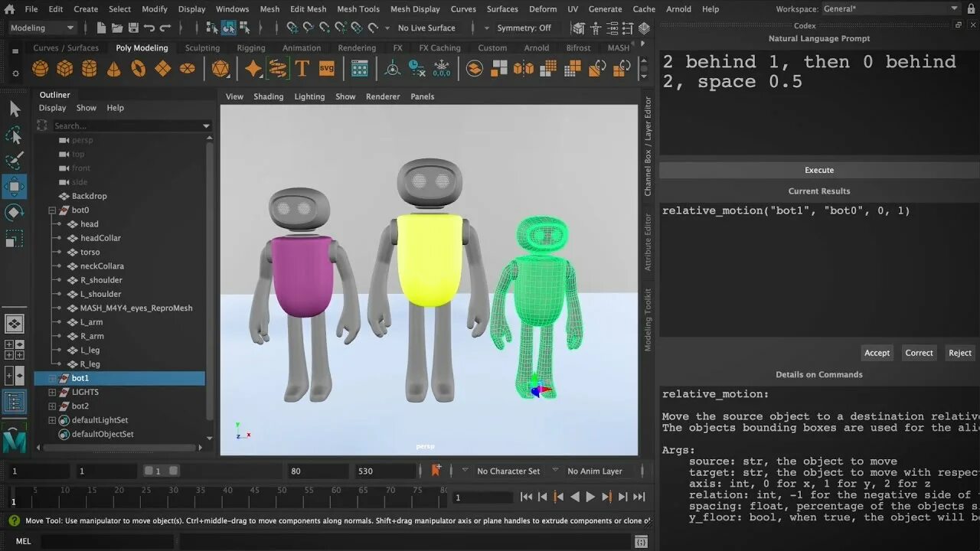
Task: Create a Polygon Disc from shelf
Action: pyautogui.click(x=188, y=69)
